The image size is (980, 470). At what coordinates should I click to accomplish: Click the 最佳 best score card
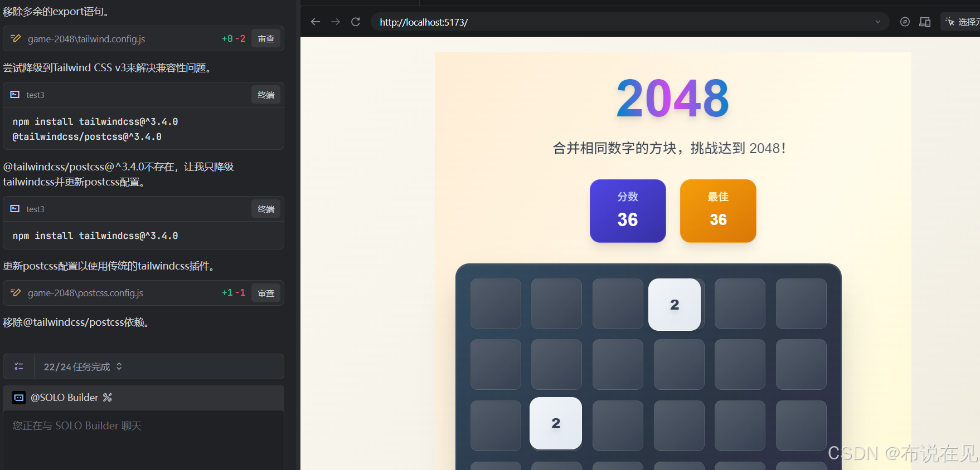[x=718, y=210]
